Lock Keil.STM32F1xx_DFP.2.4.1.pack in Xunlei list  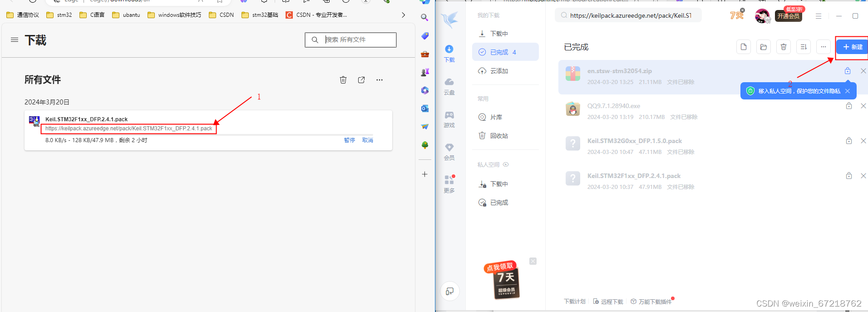pos(849,176)
